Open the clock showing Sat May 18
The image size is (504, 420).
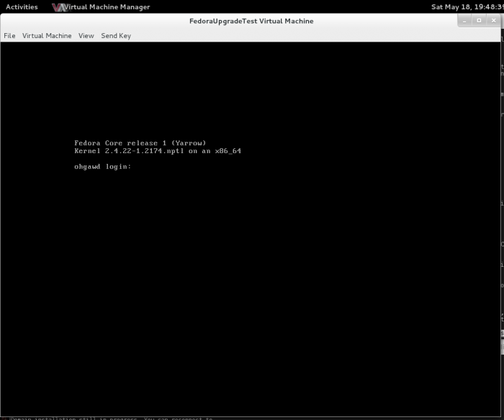click(466, 7)
